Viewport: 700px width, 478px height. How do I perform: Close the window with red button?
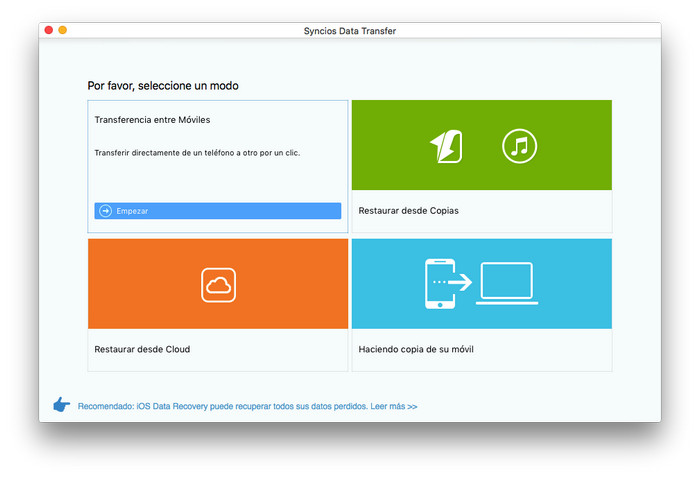pyautogui.click(x=49, y=30)
